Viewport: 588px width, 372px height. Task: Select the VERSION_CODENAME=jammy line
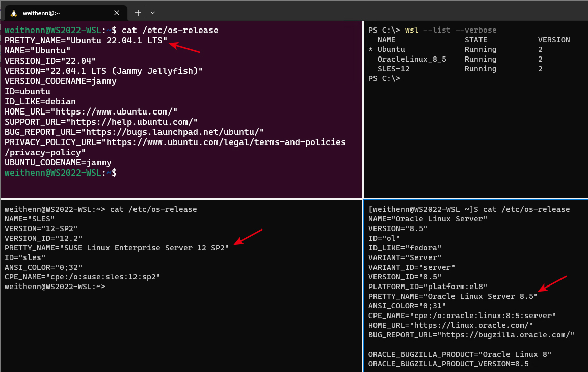(60, 81)
